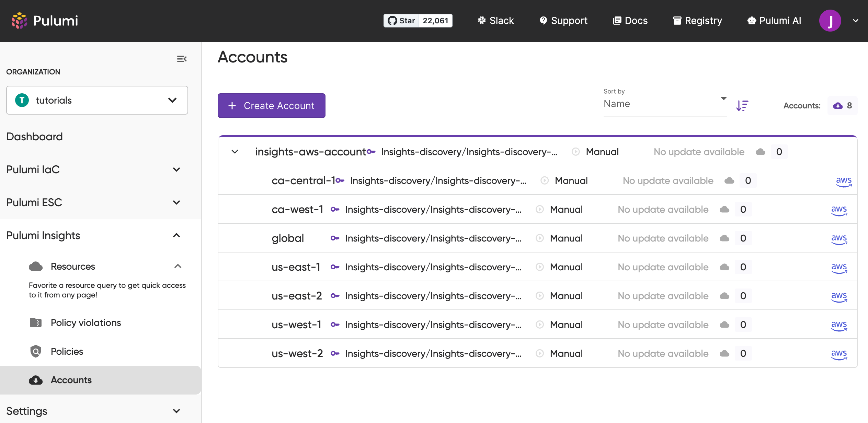Click the ca-west-1 account name
Image resolution: width=868 pixels, height=423 pixels.
pyautogui.click(x=297, y=209)
